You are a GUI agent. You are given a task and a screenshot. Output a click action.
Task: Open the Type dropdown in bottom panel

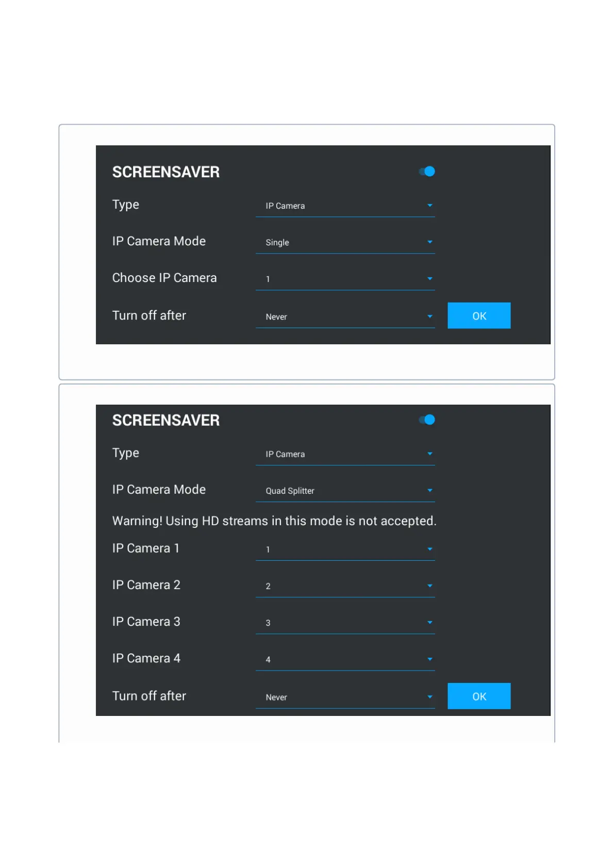coord(345,455)
